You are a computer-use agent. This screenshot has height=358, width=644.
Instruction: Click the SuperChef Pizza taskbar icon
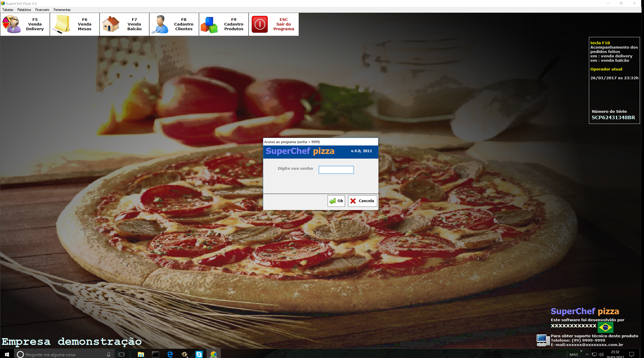tap(214, 354)
